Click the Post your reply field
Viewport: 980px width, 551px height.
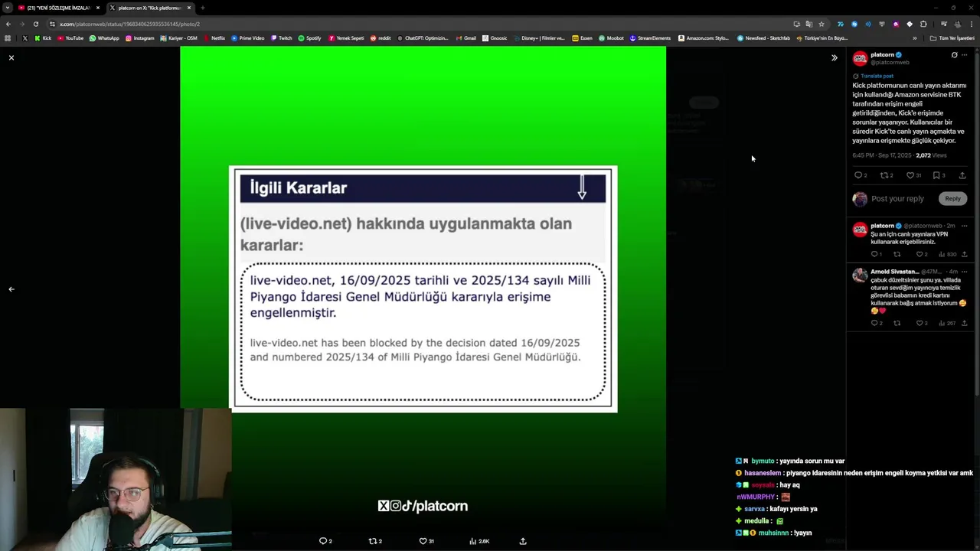coord(897,199)
